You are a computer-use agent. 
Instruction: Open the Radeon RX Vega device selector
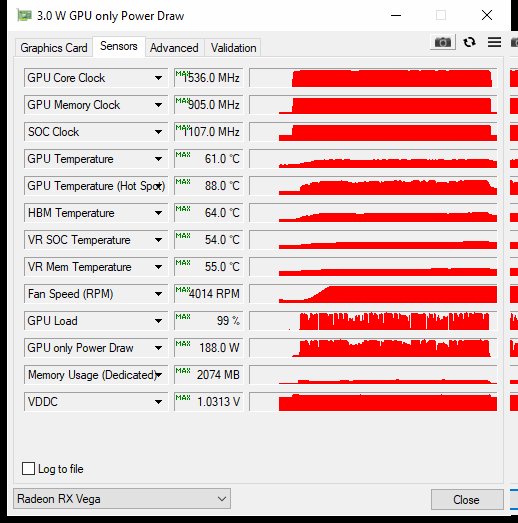[122, 499]
